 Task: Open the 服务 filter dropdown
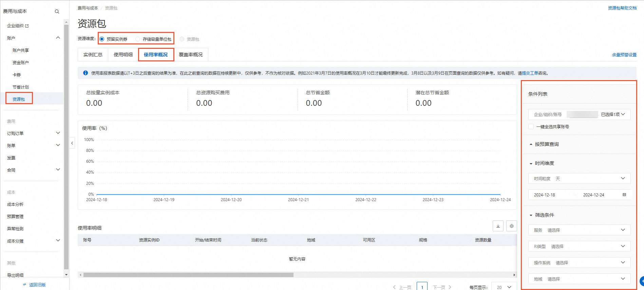(580, 230)
